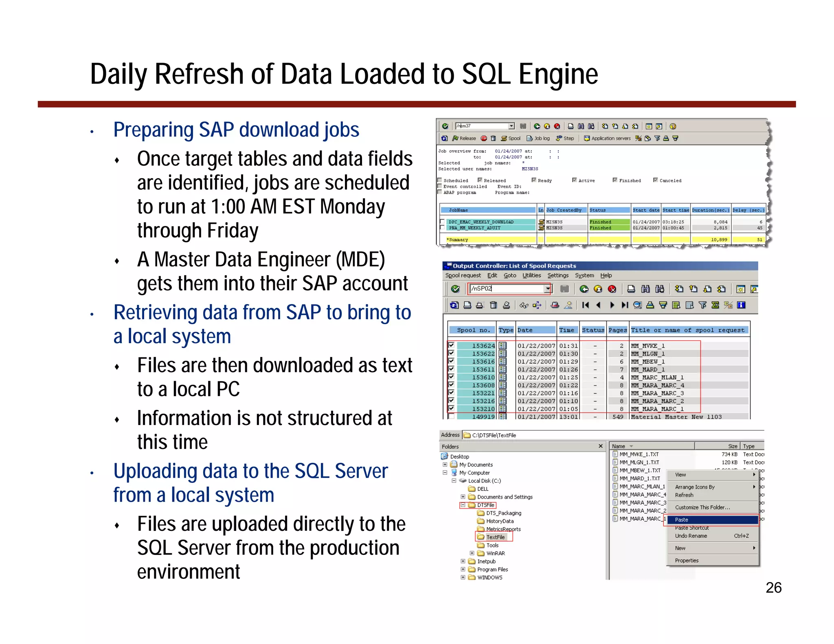Collapse the DTSFile folder node
The image size is (834, 644).
[463, 505]
